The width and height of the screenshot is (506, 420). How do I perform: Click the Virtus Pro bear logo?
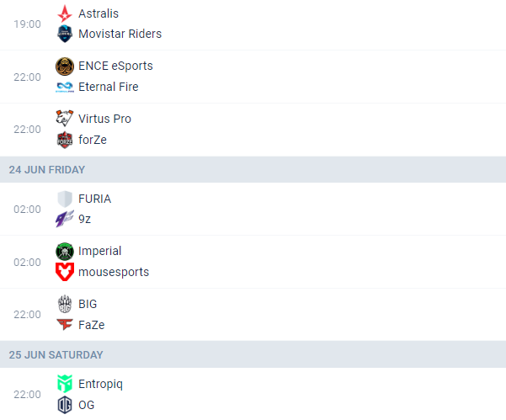pos(65,118)
